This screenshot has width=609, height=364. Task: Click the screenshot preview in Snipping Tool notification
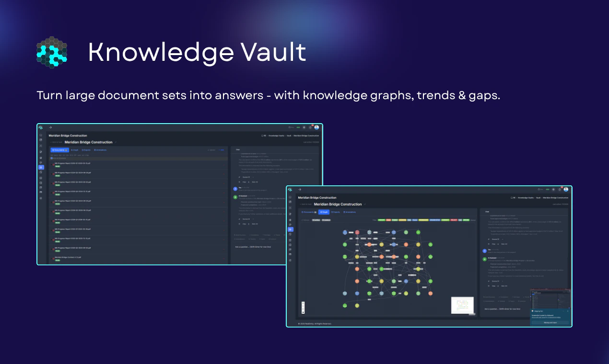pos(550,299)
